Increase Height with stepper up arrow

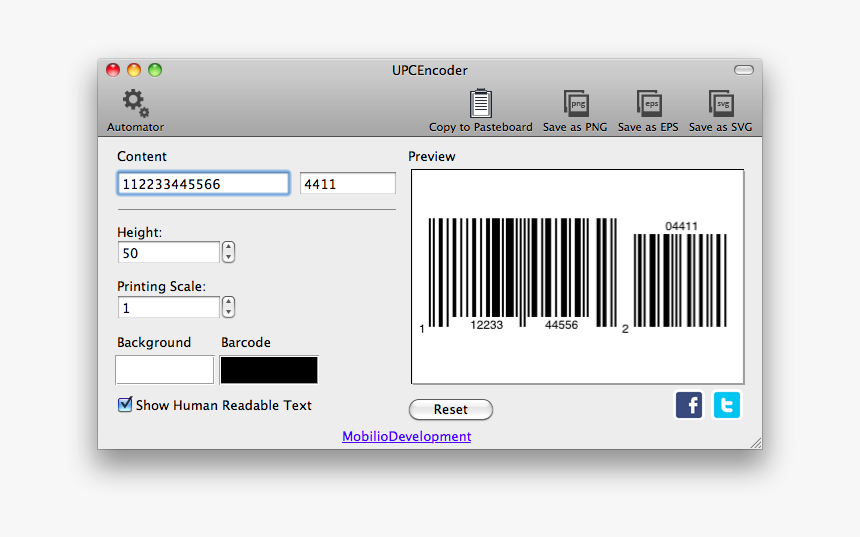click(x=229, y=247)
